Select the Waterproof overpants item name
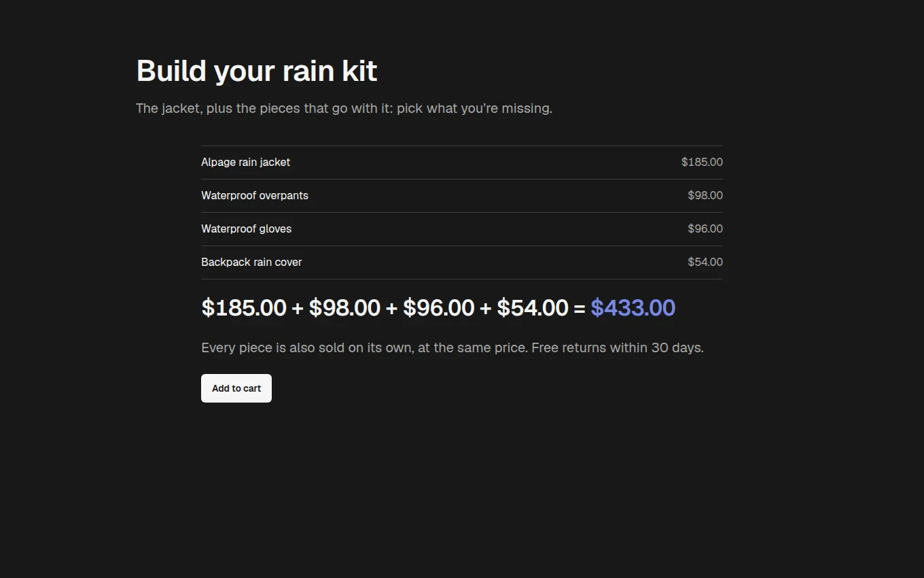The height and width of the screenshot is (578, 924). coord(255,196)
